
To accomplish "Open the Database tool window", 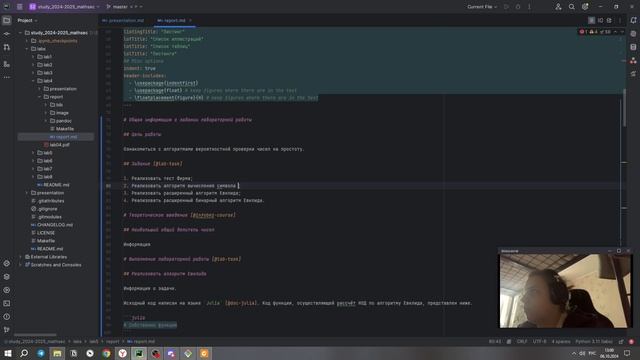I will (633, 47).
